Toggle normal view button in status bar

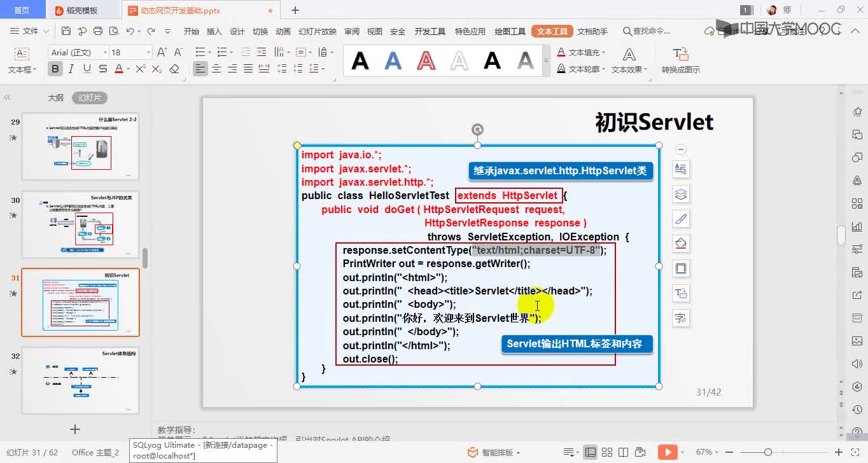pyautogui.click(x=591, y=452)
